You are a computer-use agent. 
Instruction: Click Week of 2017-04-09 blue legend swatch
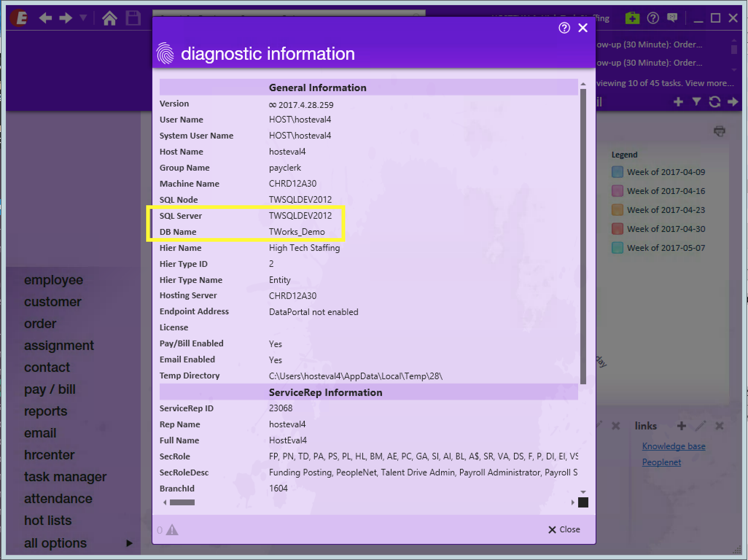(617, 172)
